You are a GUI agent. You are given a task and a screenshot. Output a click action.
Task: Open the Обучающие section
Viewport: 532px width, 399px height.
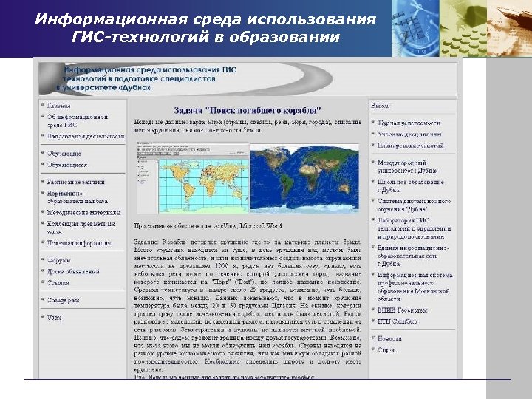pyautogui.click(x=64, y=154)
